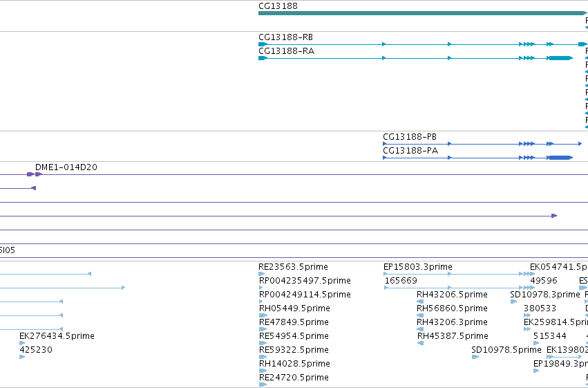Select the EK276434.5prime EST

click(57, 336)
